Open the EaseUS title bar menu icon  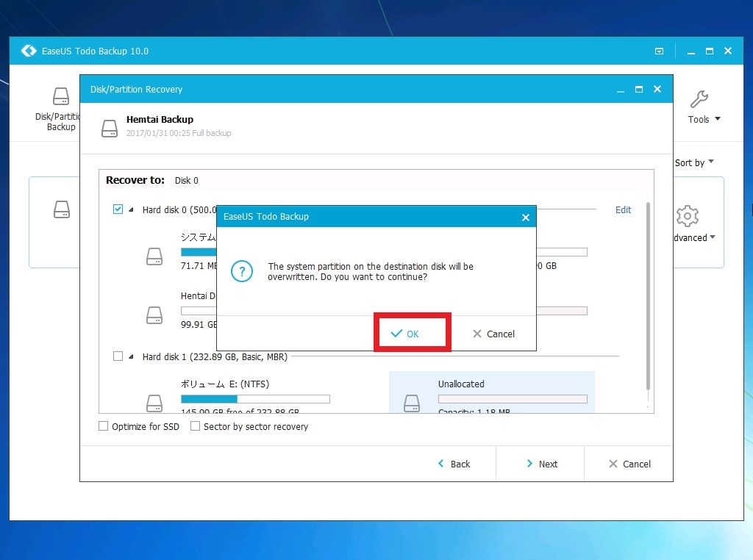[659, 51]
